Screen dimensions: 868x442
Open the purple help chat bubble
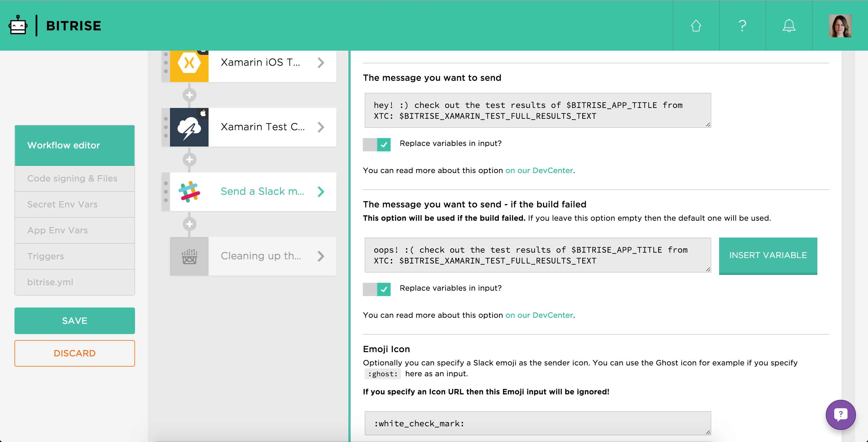click(x=840, y=414)
